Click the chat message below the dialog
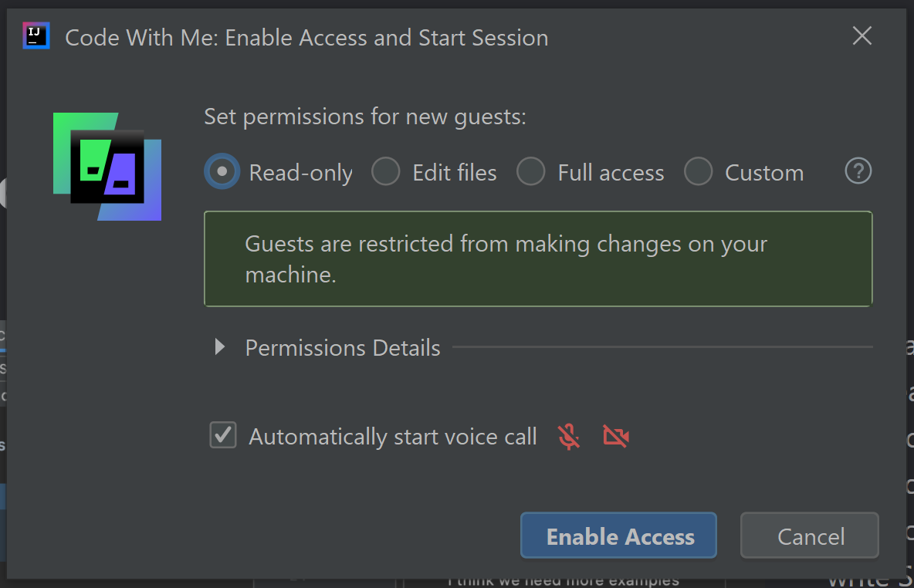Image resolution: width=914 pixels, height=588 pixels. (x=564, y=580)
